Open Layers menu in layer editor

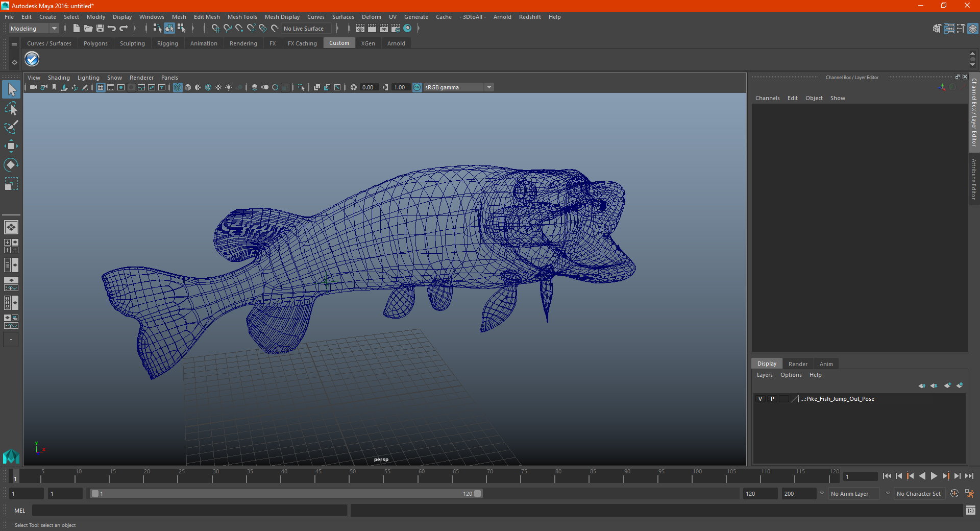point(765,375)
